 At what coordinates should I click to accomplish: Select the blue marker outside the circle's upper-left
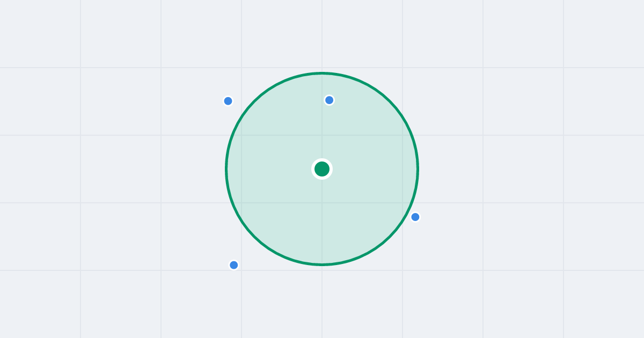click(228, 101)
